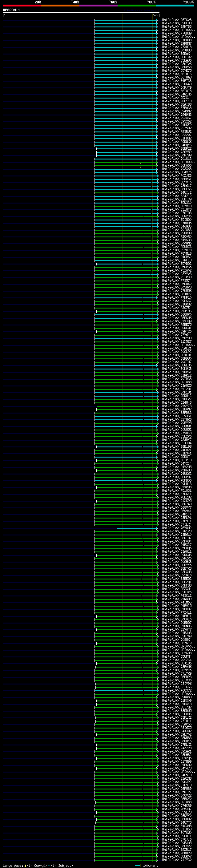Image resolution: width=197 pixels, height=868 pixels.
Task: Select hit label UniRef100_Q949M3
Action: [x=177, y=115]
